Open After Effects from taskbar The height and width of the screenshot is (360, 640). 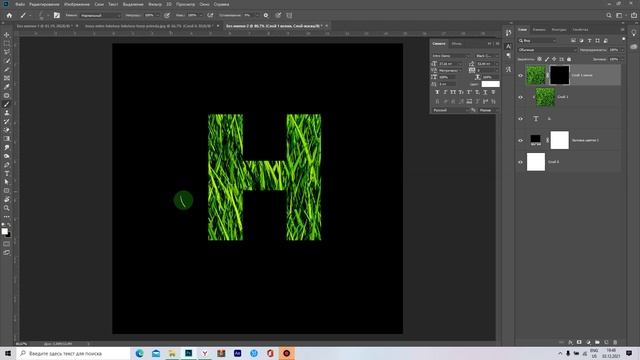tap(238, 353)
